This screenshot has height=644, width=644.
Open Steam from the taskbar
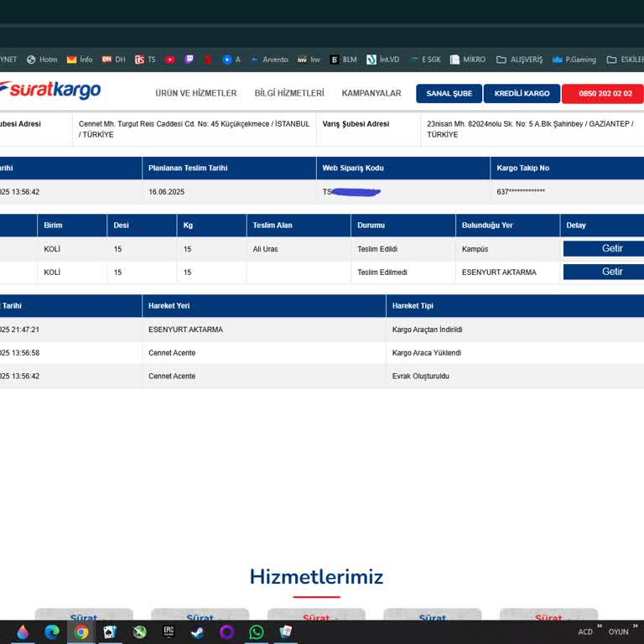click(x=197, y=632)
